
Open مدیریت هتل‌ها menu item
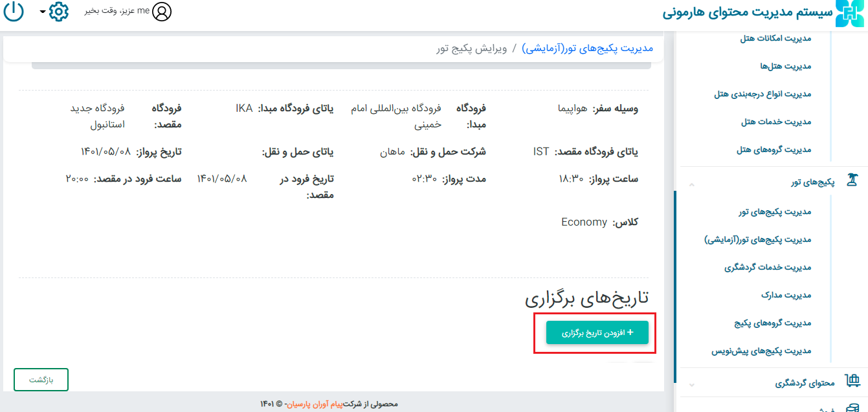[x=785, y=67]
